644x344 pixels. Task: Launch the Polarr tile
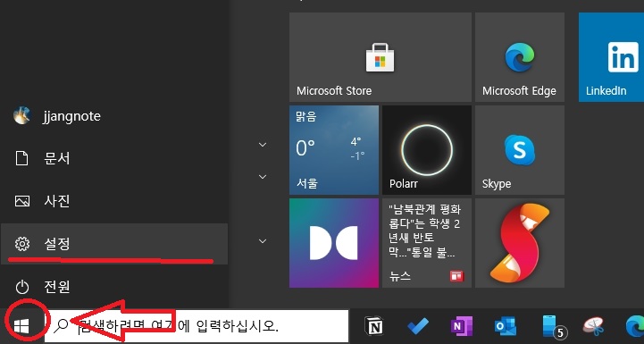tap(427, 150)
